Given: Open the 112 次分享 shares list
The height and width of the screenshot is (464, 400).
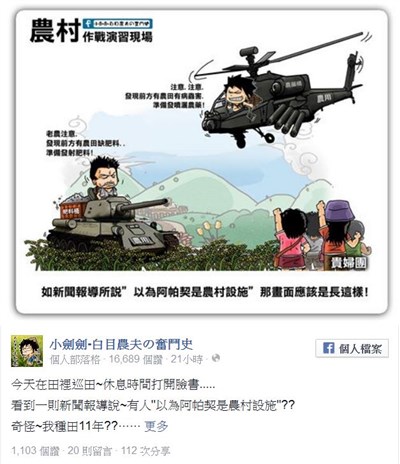Looking at the screenshot, I should click(x=145, y=451).
